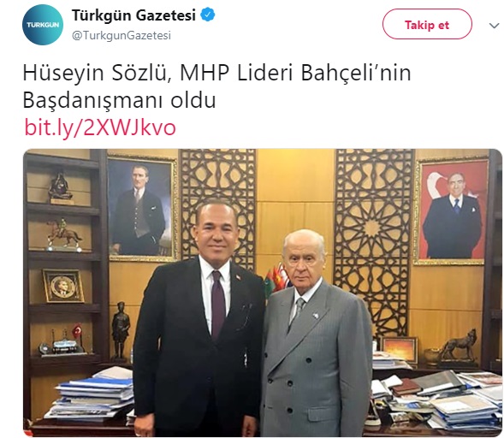Screen dimensions: 504x438
Task: Open the bit.ly/2XWJkvo link
Action: [100, 127]
